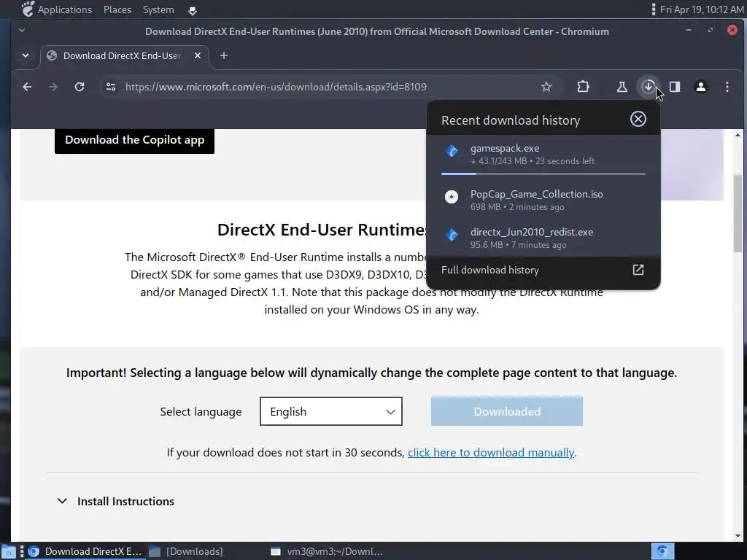
Task: Open the System menu
Action: pyautogui.click(x=158, y=9)
